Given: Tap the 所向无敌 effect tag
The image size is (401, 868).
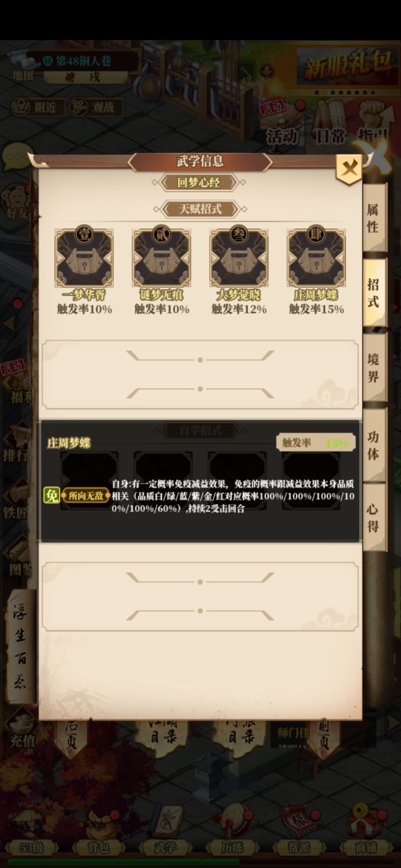Looking at the screenshot, I should tap(85, 495).
